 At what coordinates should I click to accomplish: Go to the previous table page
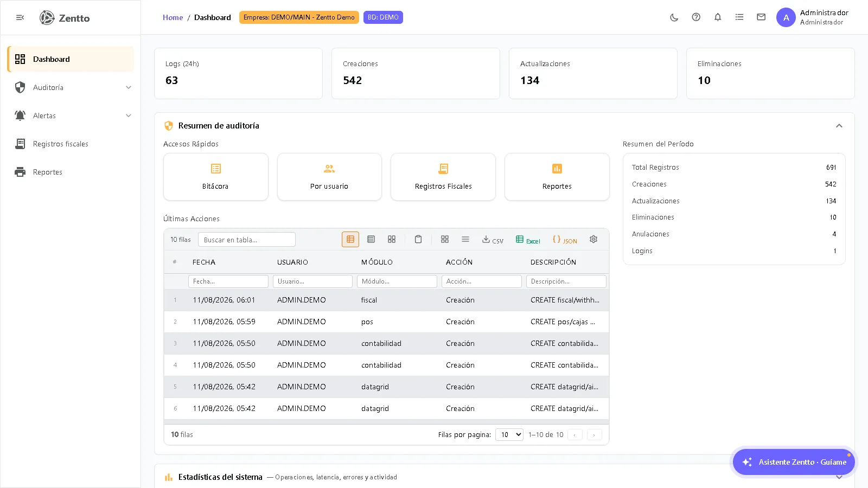coord(575,435)
